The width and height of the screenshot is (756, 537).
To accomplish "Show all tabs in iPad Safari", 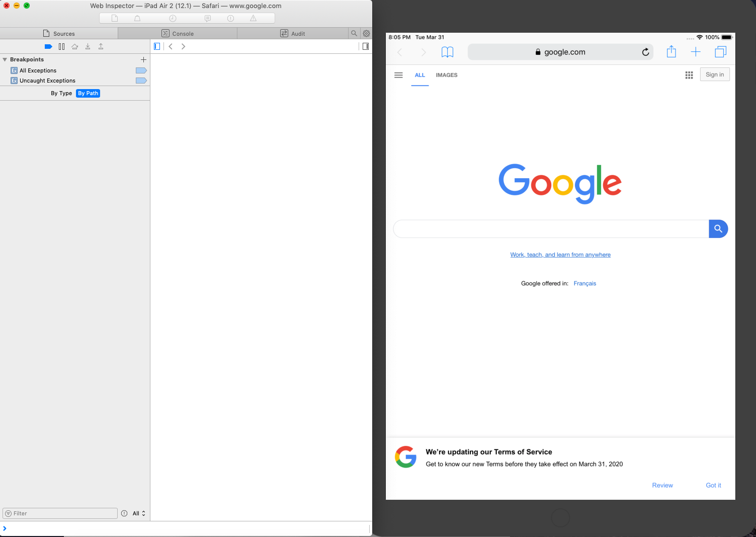I will click(721, 52).
